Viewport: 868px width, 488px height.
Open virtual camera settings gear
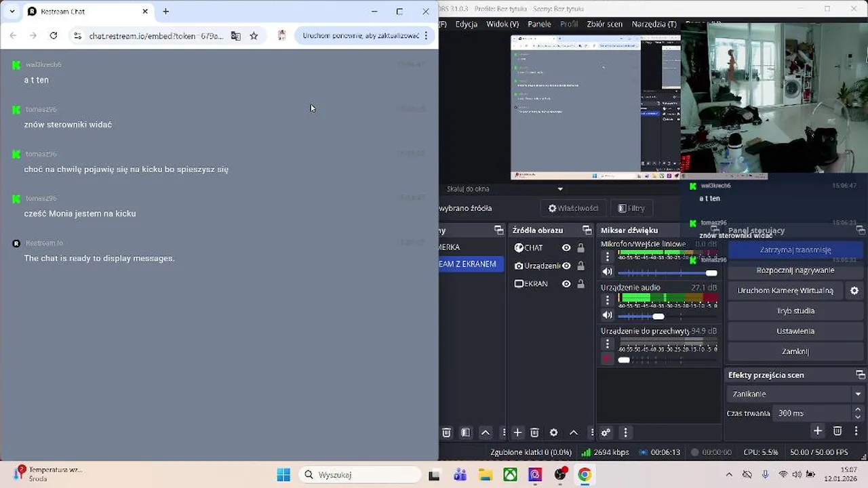pos(854,291)
